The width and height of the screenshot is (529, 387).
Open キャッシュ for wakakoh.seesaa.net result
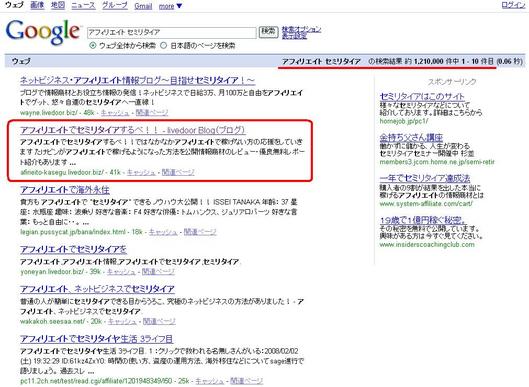pos(122,321)
